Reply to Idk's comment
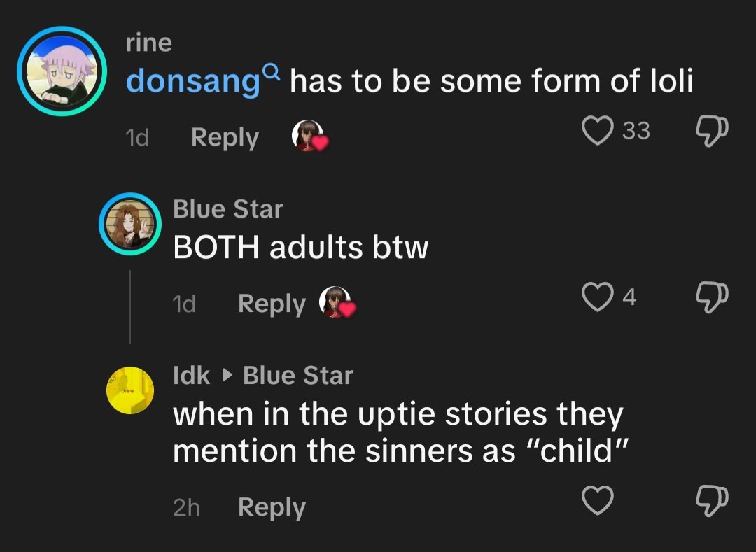Screen dimensions: 756x552 [x=272, y=507]
